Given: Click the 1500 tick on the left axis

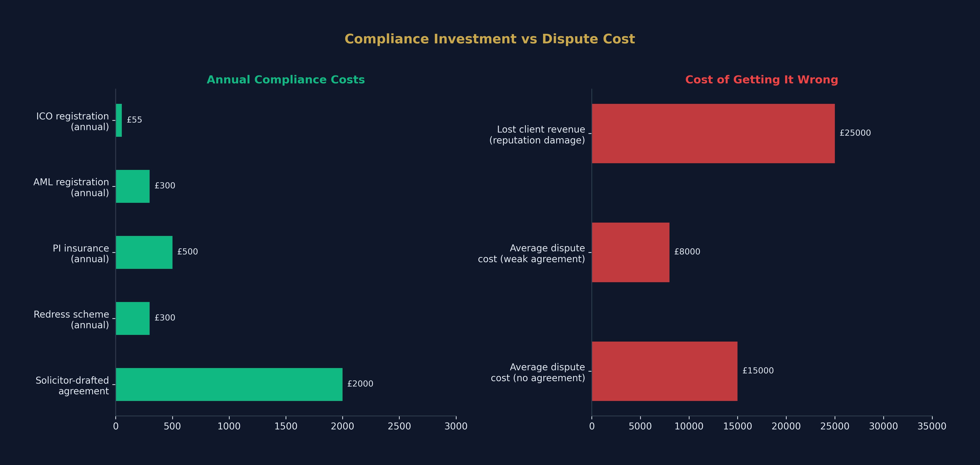Looking at the screenshot, I should point(286,427).
